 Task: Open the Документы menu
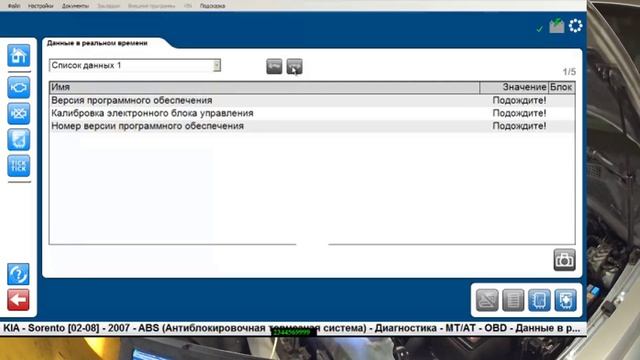coord(75,6)
